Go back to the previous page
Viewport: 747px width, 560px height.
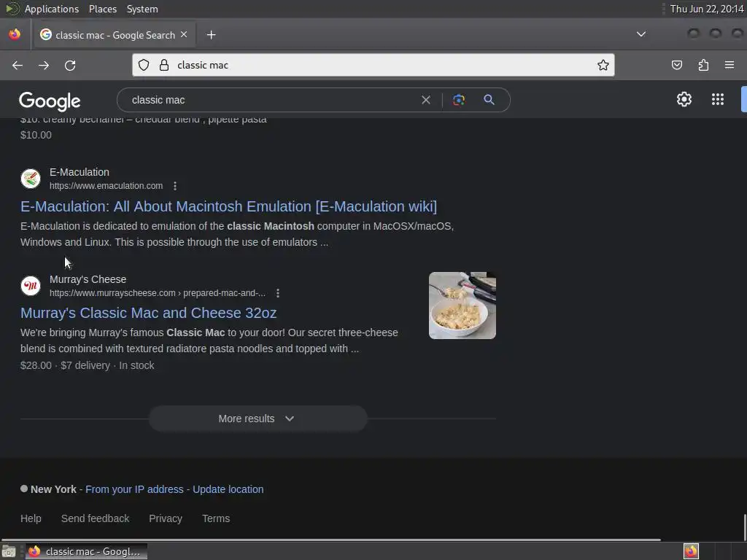(18, 65)
